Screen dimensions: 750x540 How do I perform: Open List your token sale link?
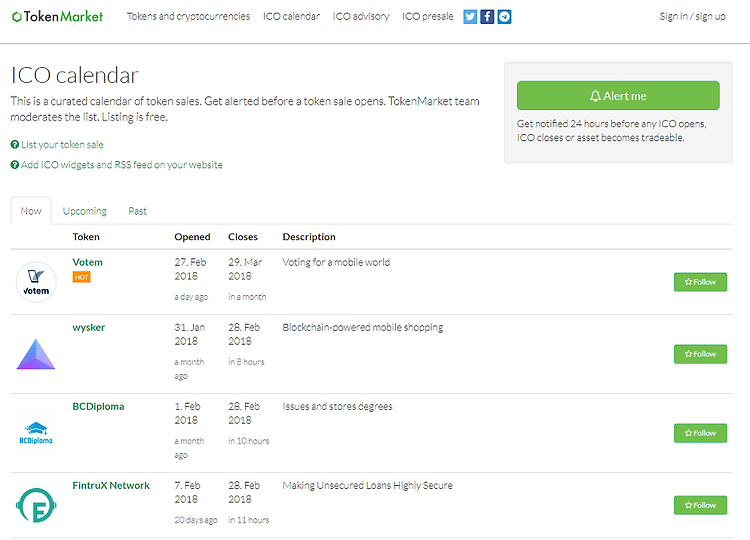(57, 144)
